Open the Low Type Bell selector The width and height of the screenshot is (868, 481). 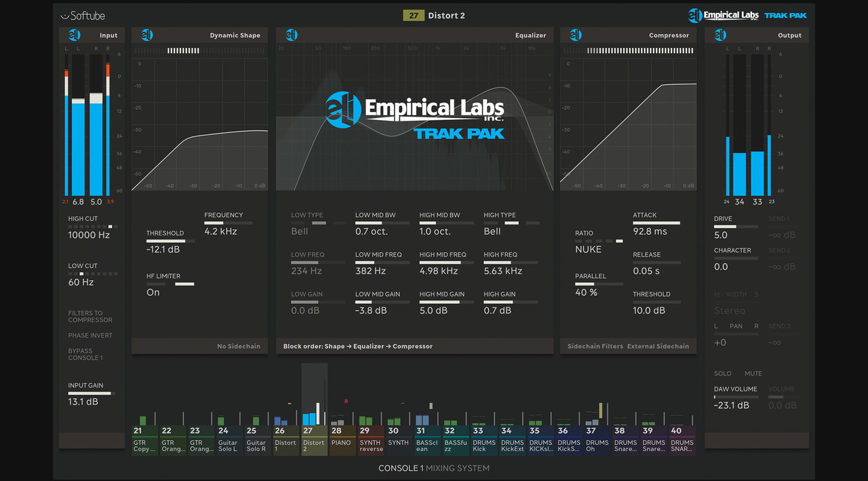coord(299,231)
